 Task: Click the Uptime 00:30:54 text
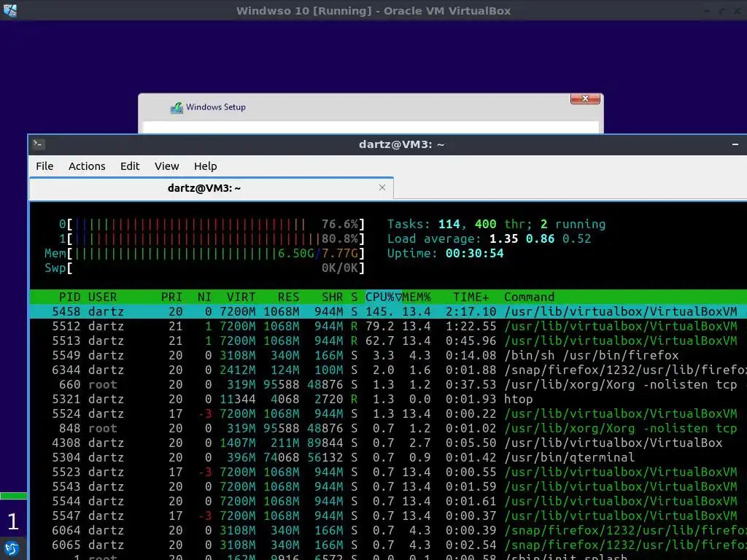pyautogui.click(x=445, y=253)
